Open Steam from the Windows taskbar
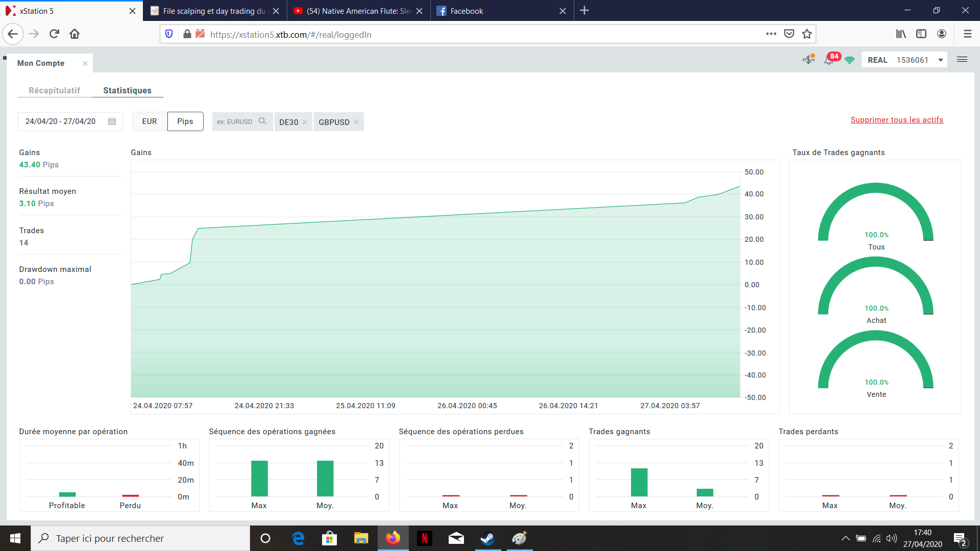 tap(487, 538)
